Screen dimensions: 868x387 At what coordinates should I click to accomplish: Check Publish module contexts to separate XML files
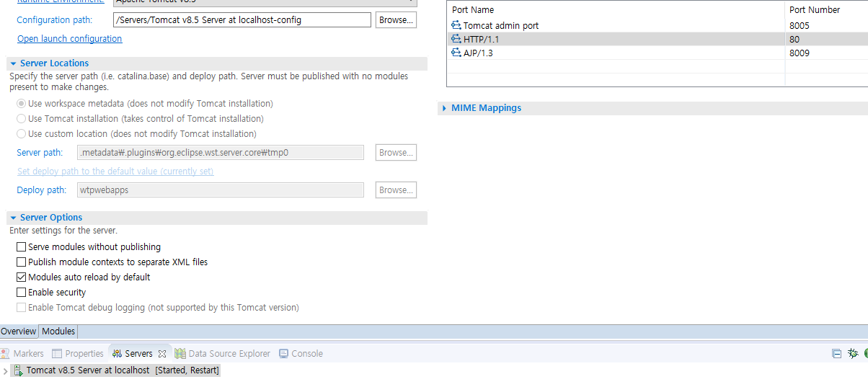point(21,262)
